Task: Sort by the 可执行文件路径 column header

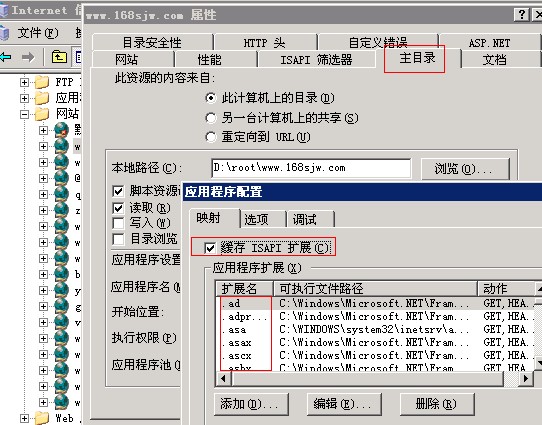Action: (x=375, y=288)
